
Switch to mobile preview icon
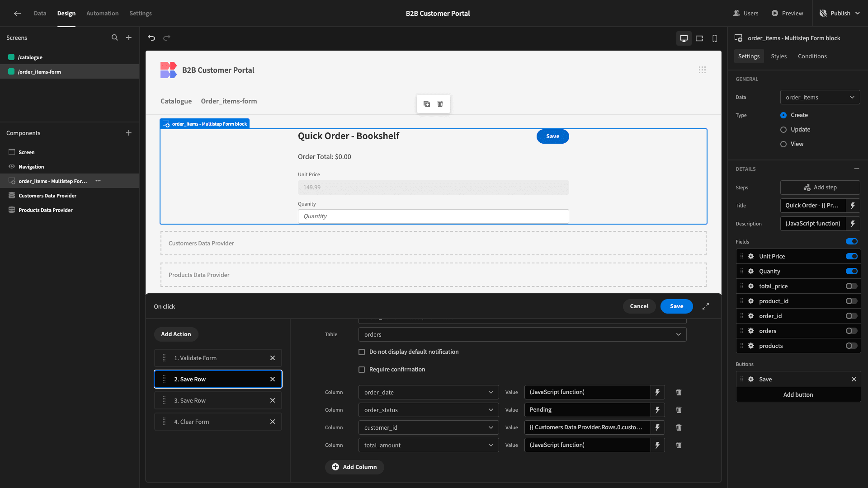(715, 38)
